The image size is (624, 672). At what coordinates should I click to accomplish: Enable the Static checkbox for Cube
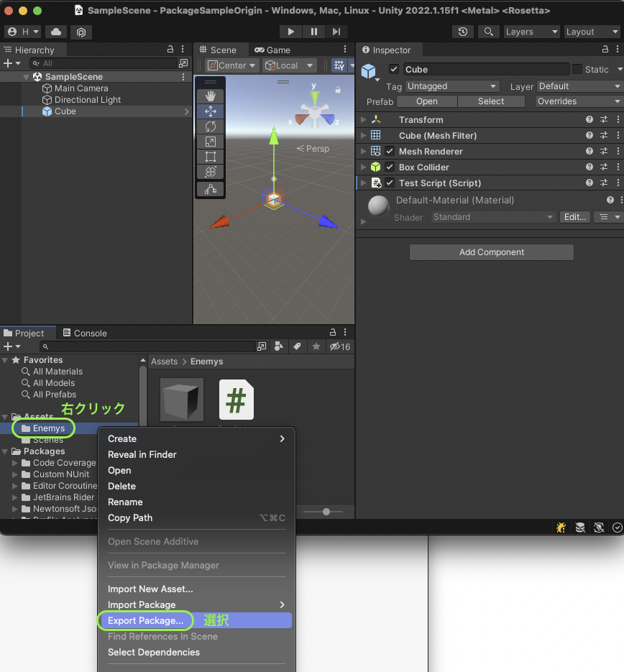click(x=577, y=70)
